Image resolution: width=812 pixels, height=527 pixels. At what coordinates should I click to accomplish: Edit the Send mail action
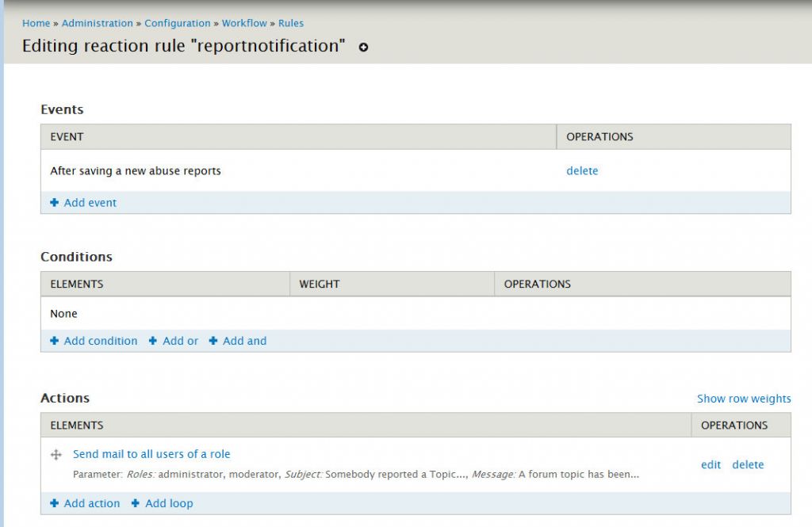(x=710, y=464)
